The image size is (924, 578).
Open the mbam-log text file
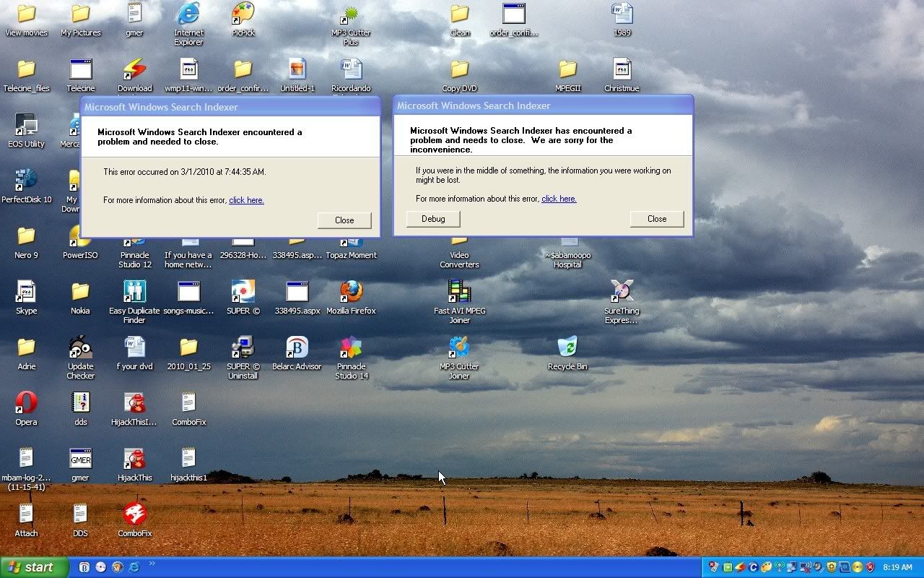click(26, 468)
